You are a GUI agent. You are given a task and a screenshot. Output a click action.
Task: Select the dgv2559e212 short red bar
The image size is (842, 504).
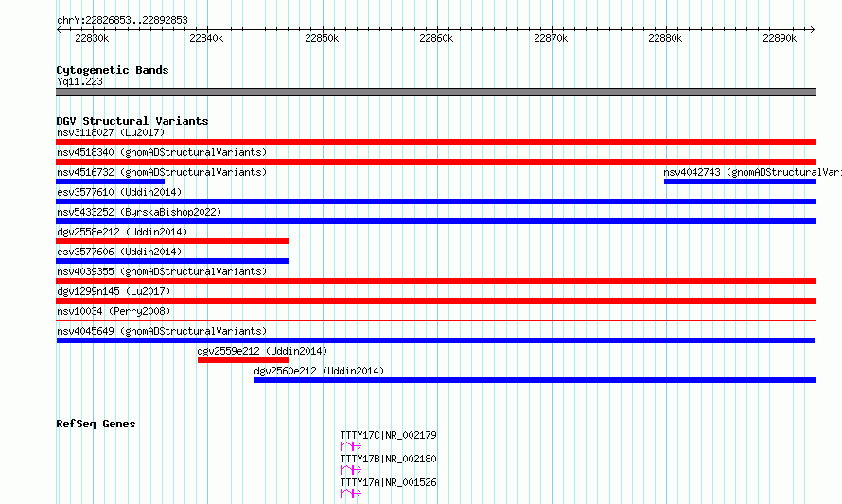tap(243, 360)
